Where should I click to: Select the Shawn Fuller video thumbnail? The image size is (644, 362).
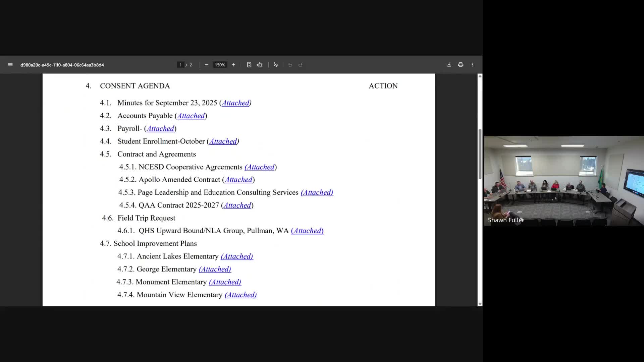(x=563, y=181)
